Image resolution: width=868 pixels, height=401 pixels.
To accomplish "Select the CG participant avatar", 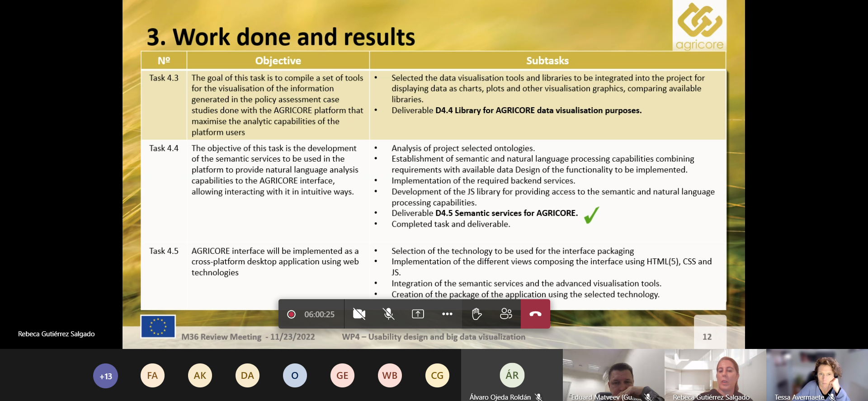I will click(437, 376).
